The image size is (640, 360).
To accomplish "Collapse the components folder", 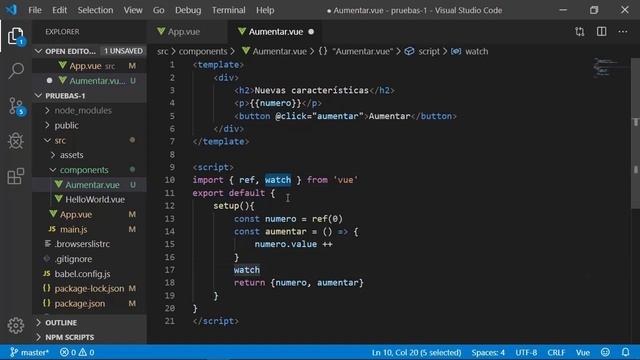I will pos(84,170).
